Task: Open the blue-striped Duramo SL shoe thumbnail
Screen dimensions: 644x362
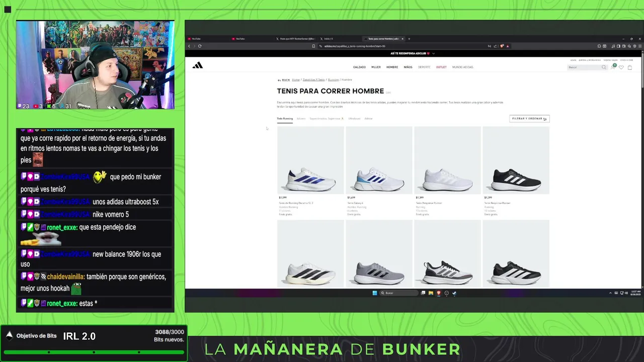Action: (310, 160)
